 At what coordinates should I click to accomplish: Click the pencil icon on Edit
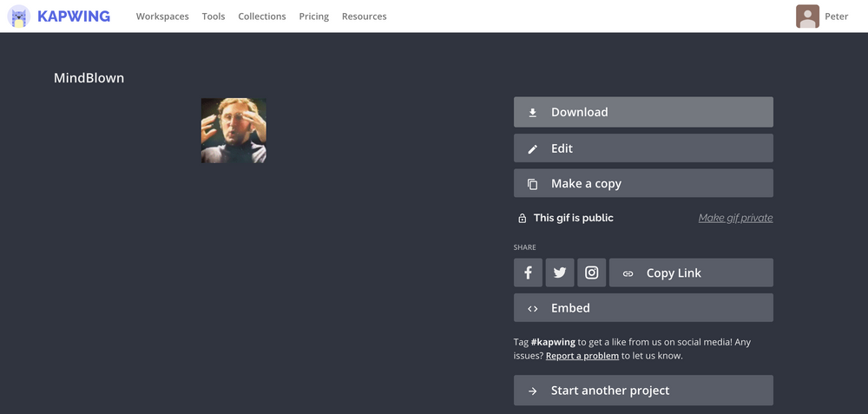click(533, 149)
